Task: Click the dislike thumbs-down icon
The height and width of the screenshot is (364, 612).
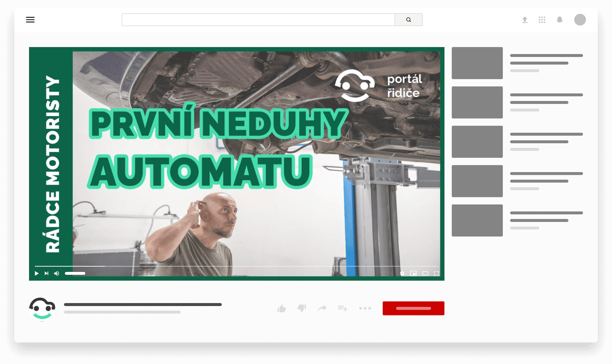Action: (x=302, y=308)
